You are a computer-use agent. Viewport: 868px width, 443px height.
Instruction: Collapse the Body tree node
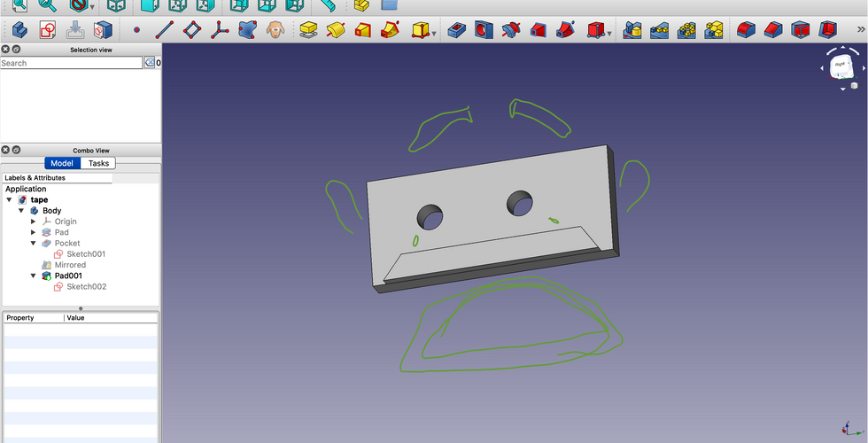tap(21, 211)
